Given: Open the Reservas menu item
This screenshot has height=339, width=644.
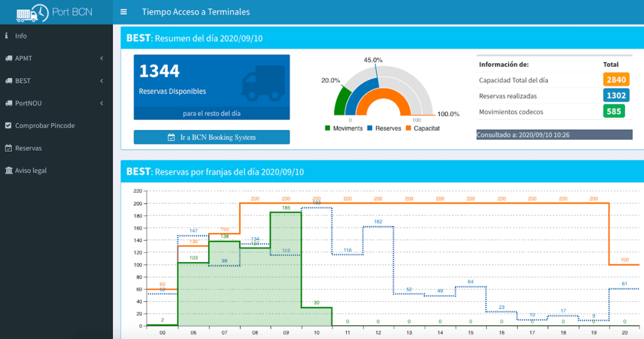Looking at the screenshot, I should 56,148.
